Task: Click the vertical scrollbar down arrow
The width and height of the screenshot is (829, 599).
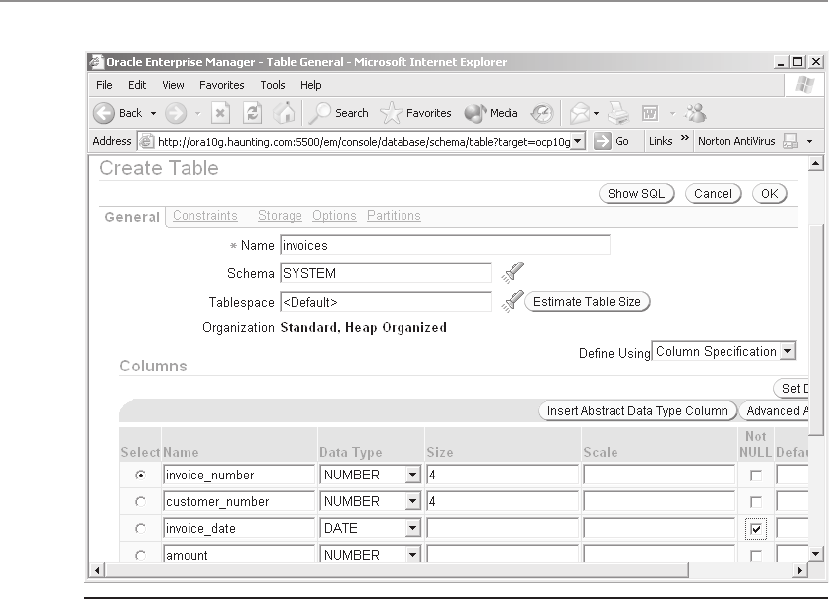Action: coord(815,554)
